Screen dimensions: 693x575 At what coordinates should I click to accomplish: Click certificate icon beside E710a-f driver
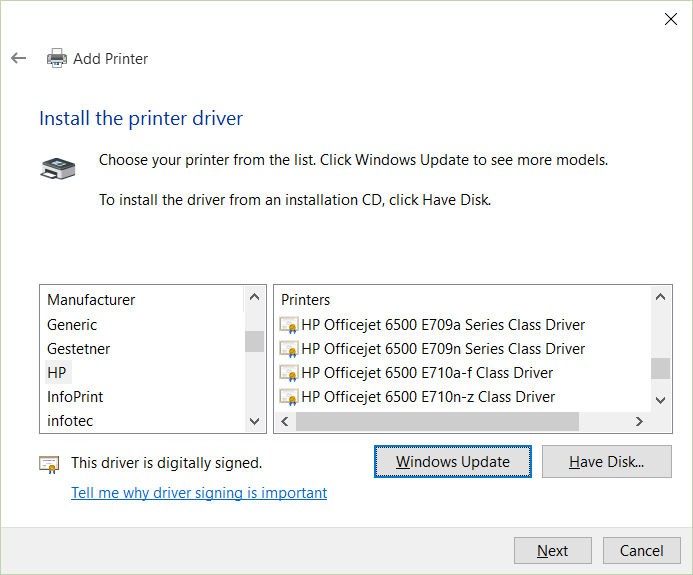click(x=289, y=373)
